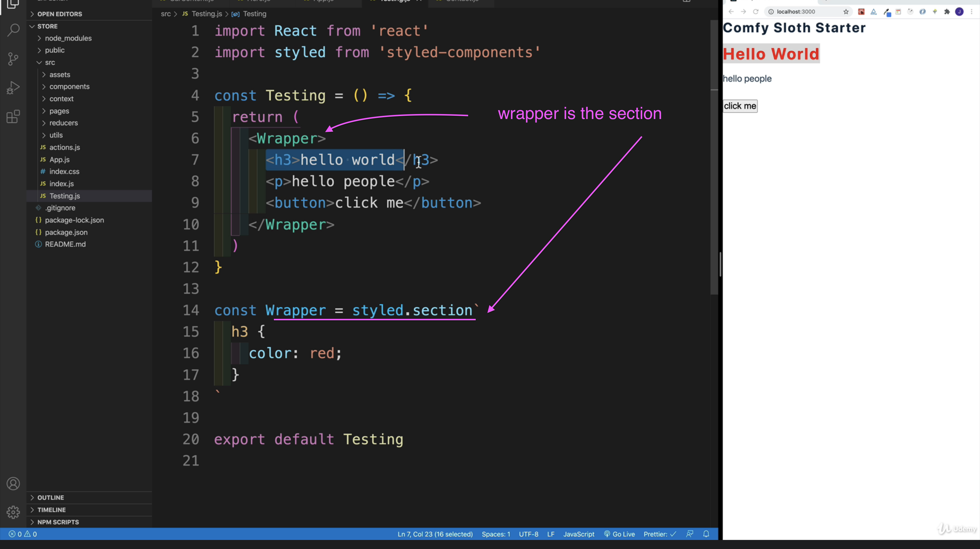Open the Accounts icon in activity bar
This screenshot has width=980, height=549.
click(x=13, y=484)
